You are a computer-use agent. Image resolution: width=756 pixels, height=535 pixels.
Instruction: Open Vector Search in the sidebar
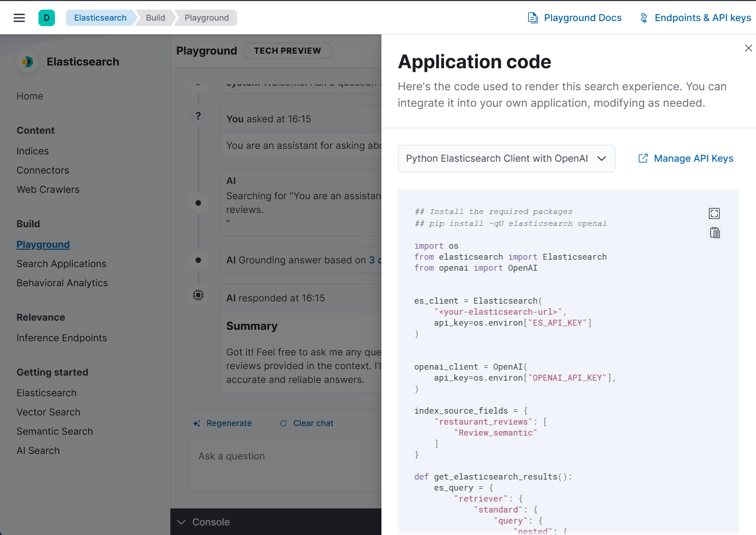click(x=48, y=412)
